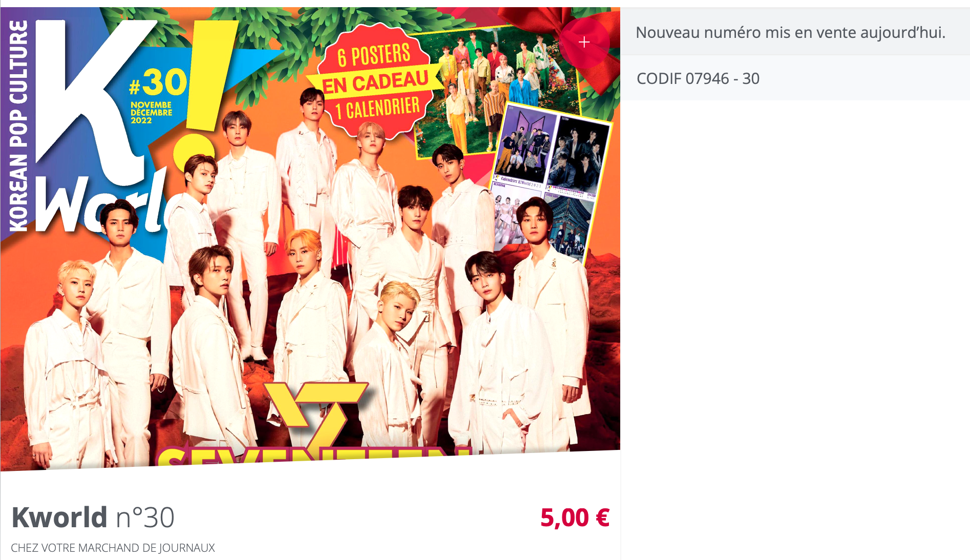Click the #30 issue number on cover
This screenshot has height=560, width=970.
coord(158,82)
